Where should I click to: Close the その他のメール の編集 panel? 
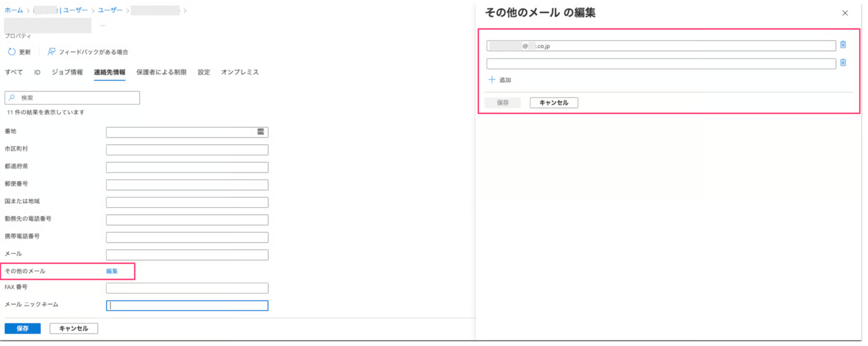(845, 13)
